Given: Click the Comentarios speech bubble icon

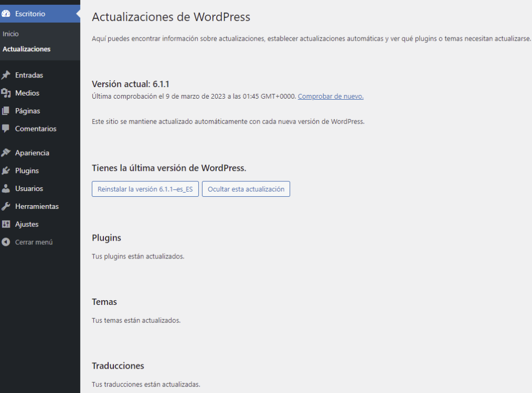Looking at the screenshot, I should (x=6, y=128).
